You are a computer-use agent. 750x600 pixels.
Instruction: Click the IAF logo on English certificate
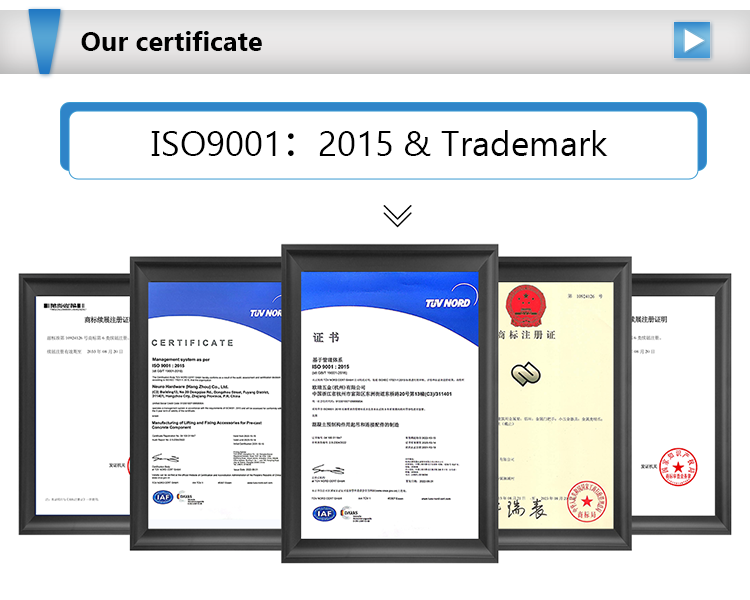click(x=162, y=497)
